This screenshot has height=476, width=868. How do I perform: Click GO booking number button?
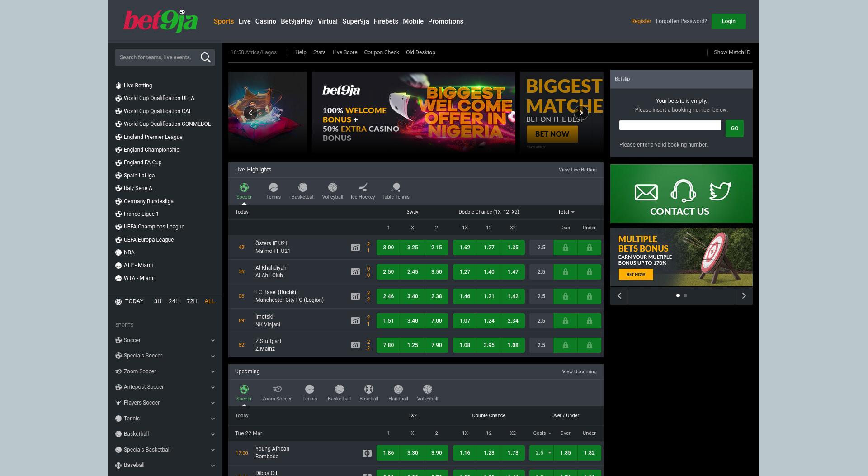click(735, 129)
